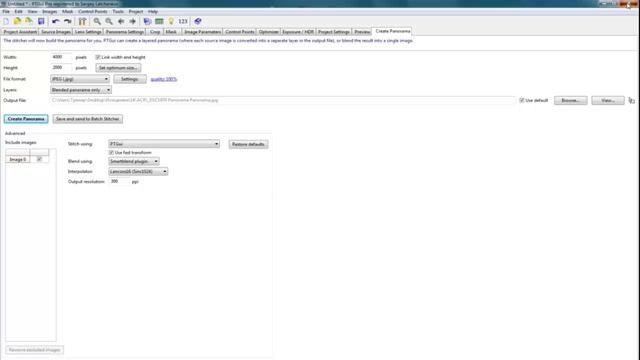Switch to Lens Settings tab
This screenshot has width=640, height=360.
coord(88,32)
